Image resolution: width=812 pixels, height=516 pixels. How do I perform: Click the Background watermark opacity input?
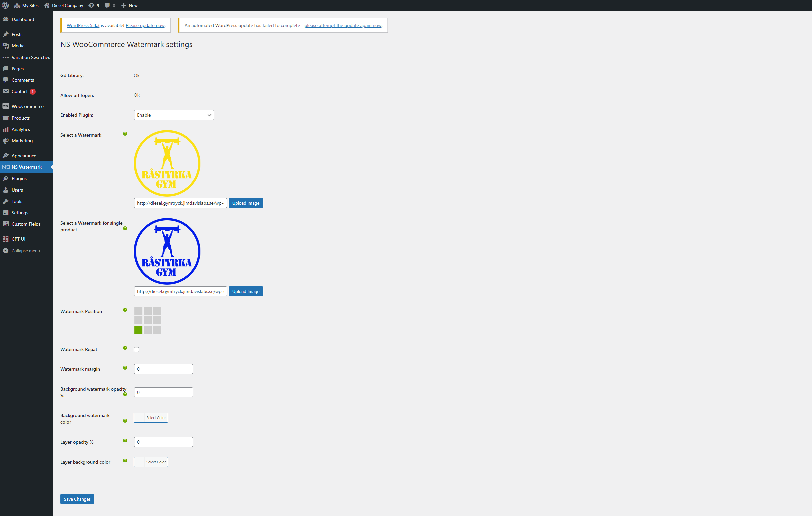click(163, 392)
